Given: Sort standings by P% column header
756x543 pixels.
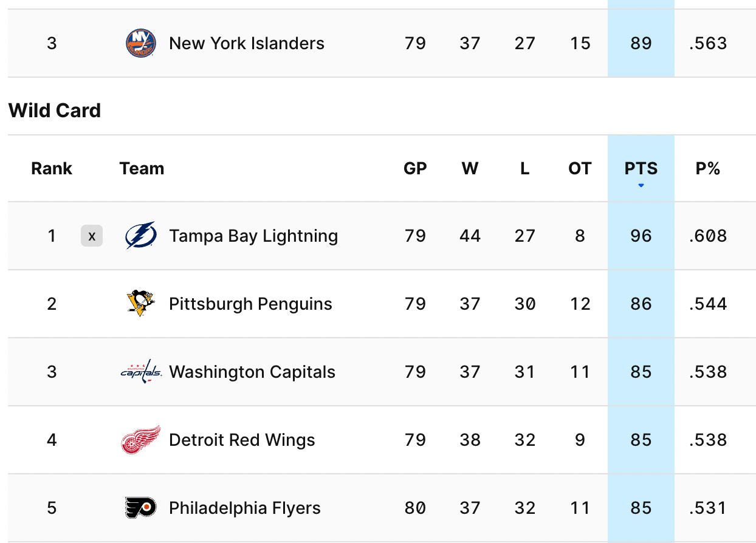Looking at the screenshot, I should click(x=708, y=168).
